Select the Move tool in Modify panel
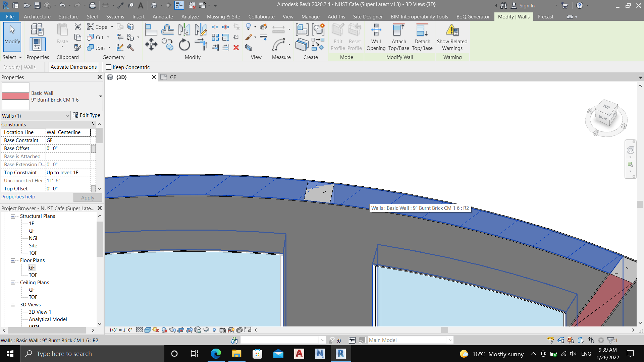This screenshot has width=644, height=362. [151, 45]
